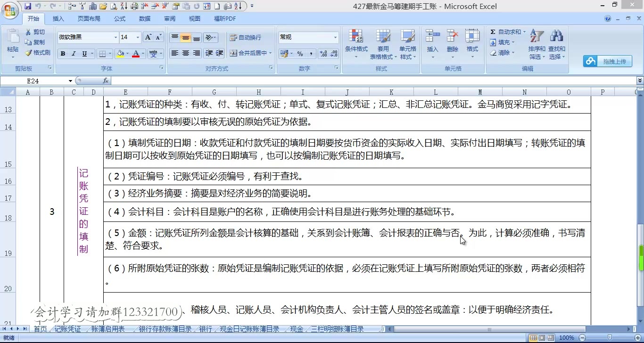Viewport: 644px width, 343px height.
Task: Open font color dropdown arrow
Action: (143, 54)
